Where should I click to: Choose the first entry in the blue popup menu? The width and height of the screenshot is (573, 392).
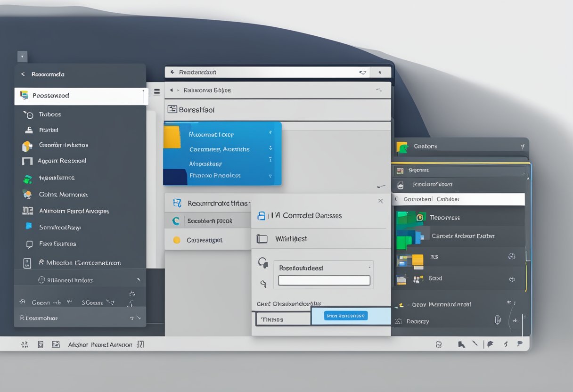(211, 134)
